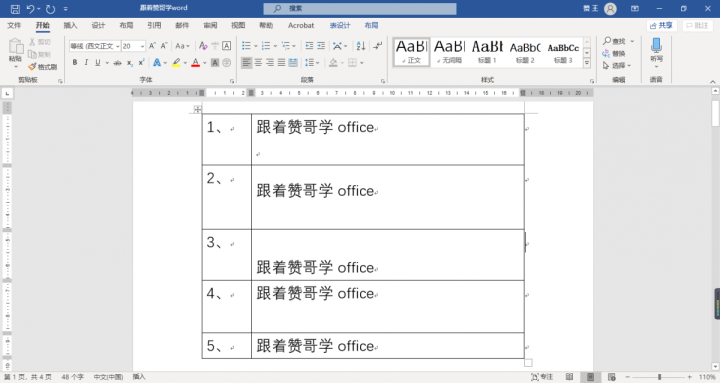Open line spacing options
This screenshot has width=720, height=383.
pos(312,62)
